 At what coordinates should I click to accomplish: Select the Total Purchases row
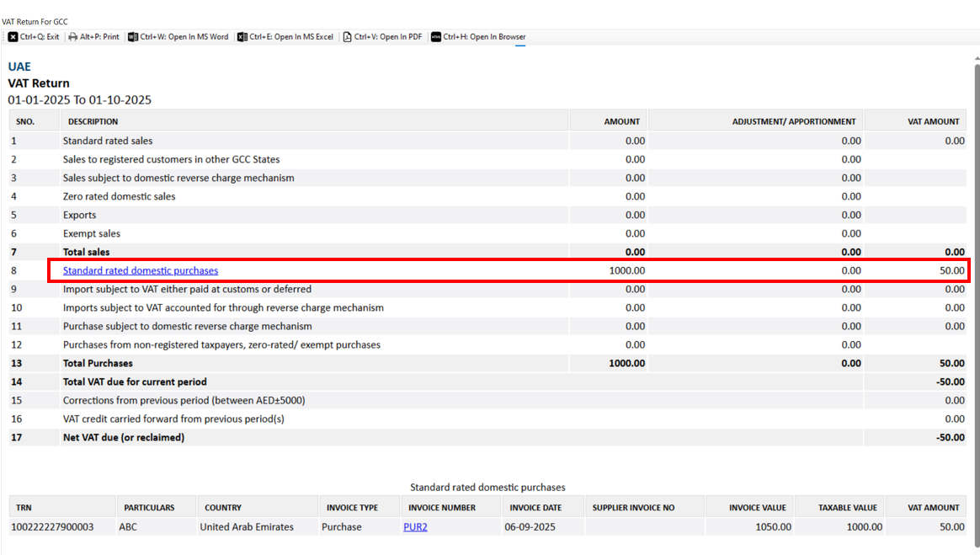(x=488, y=363)
